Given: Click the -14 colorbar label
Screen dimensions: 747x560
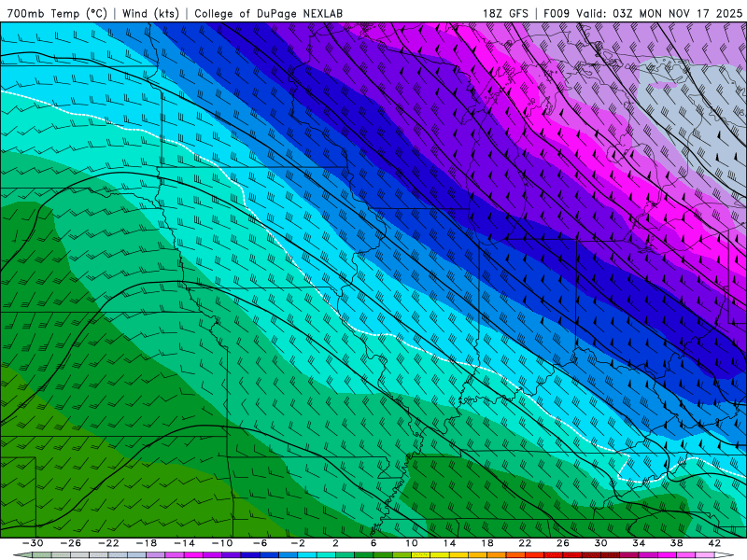Looking at the screenshot, I should click(184, 543).
